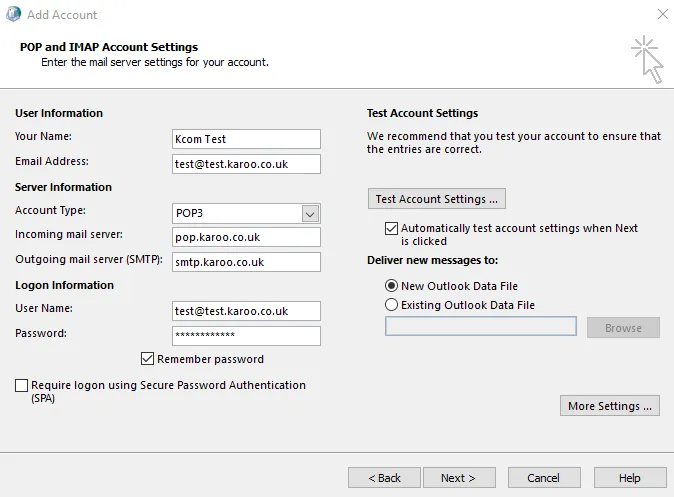Focus the Outgoing mail server SMTP field

click(246, 262)
